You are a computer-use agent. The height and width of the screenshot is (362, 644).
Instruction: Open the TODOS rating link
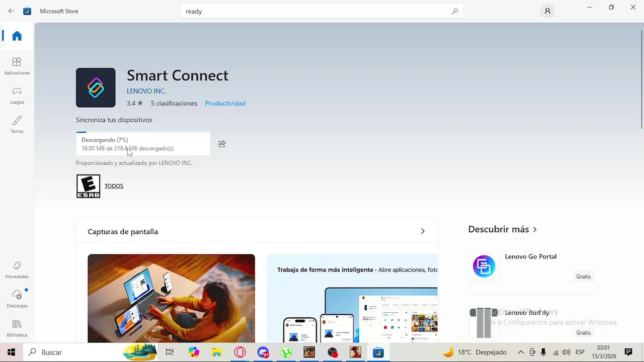click(114, 186)
